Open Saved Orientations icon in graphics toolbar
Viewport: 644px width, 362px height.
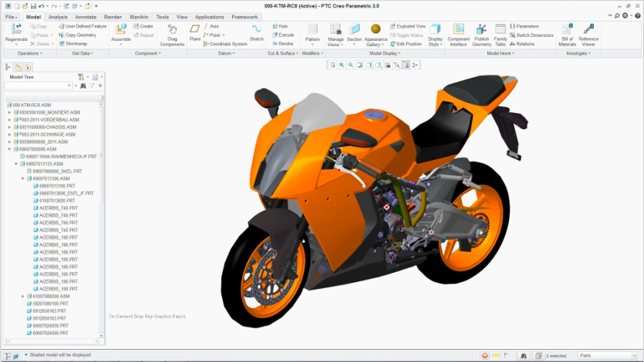pyautogui.click(x=378, y=65)
